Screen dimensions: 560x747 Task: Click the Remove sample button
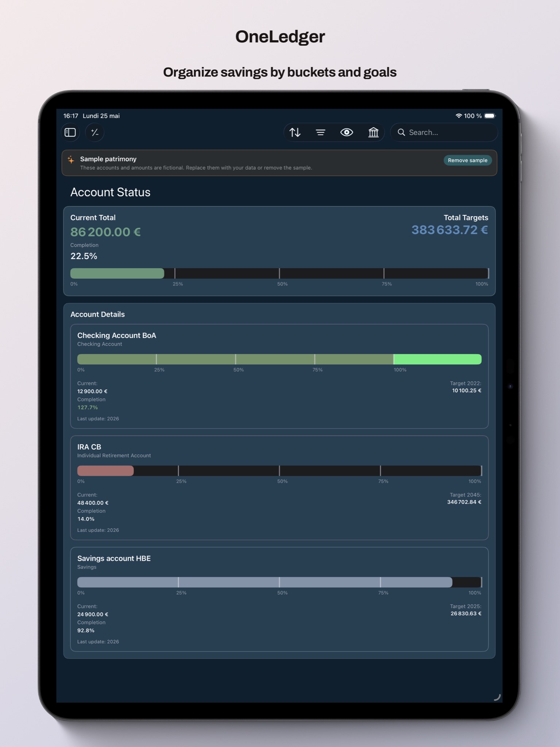coord(467,160)
